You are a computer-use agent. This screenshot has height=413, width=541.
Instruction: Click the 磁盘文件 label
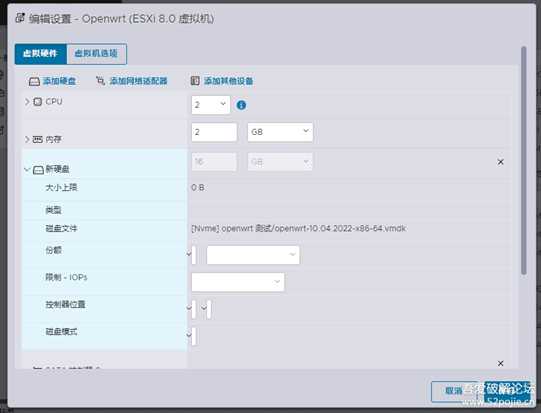[x=61, y=228]
